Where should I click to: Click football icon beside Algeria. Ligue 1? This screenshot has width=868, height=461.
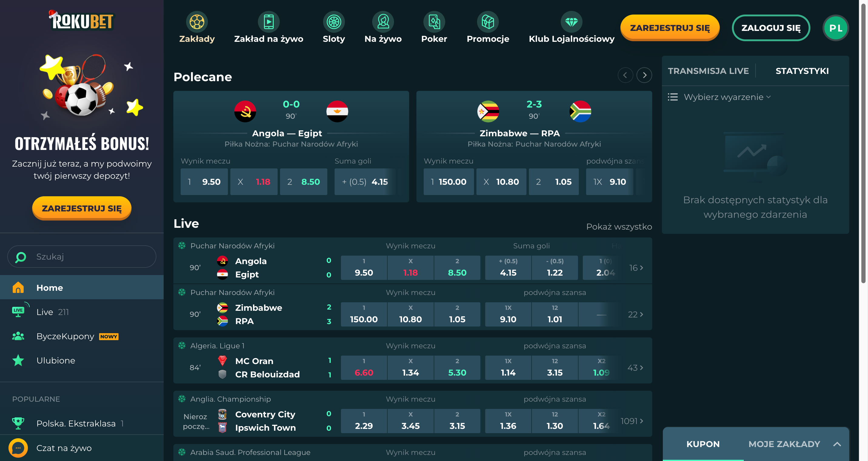182,345
